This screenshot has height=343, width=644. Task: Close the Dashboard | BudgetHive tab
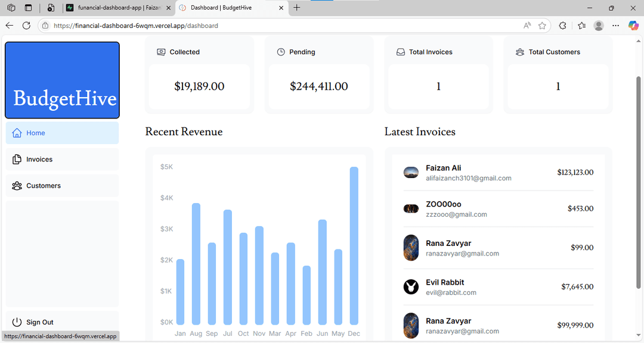[x=281, y=8]
